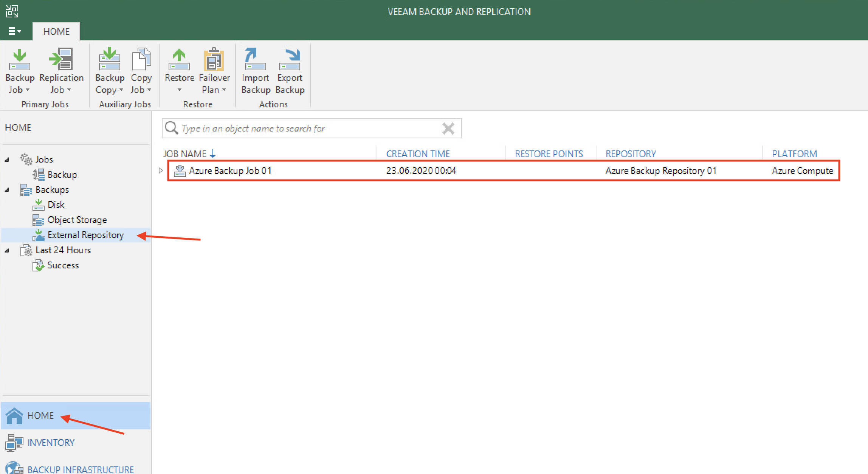Collapse the Jobs tree node
The image size is (868, 474).
point(7,160)
